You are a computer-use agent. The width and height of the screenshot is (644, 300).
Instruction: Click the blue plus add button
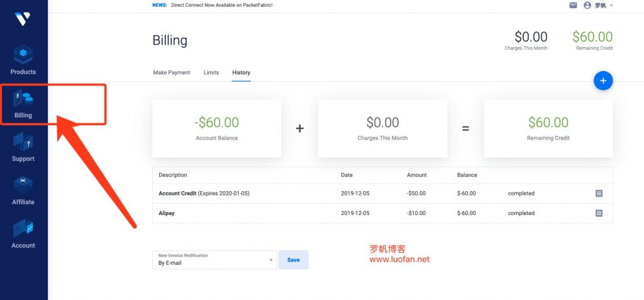point(602,81)
